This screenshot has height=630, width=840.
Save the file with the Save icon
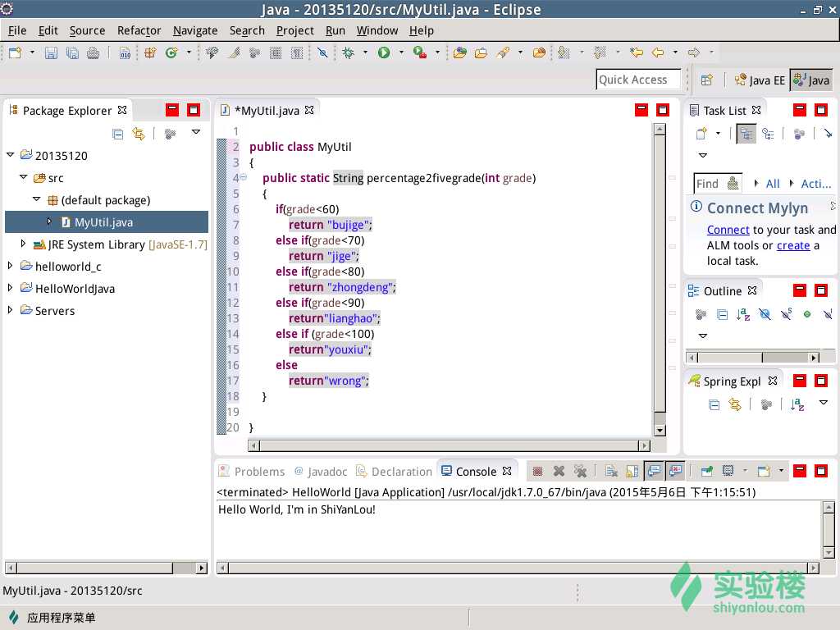[51, 52]
